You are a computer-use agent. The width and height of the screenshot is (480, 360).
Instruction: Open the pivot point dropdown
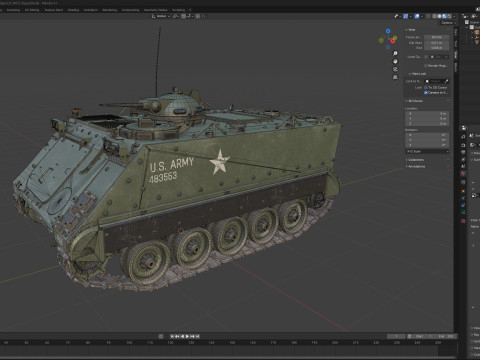click(x=176, y=16)
